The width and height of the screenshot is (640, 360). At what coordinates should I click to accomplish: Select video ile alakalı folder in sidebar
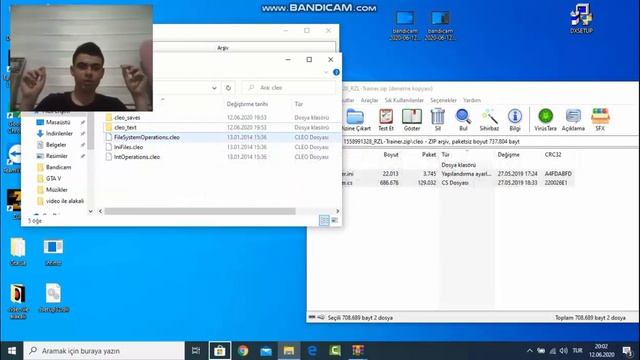[x=65, y=201]
